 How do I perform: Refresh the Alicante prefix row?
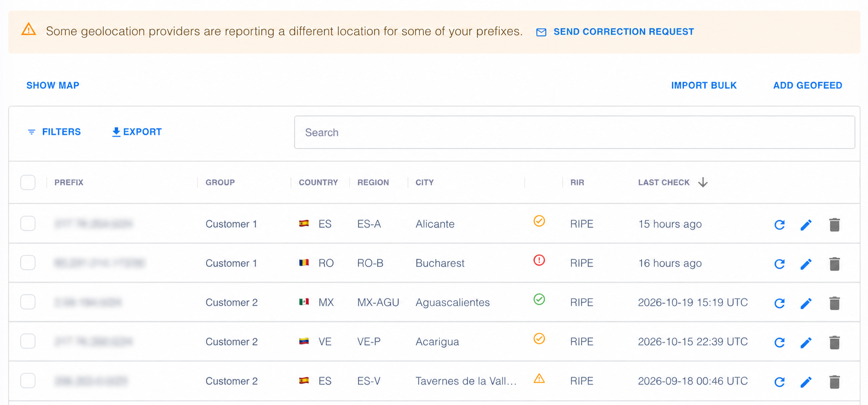[780, 225]
